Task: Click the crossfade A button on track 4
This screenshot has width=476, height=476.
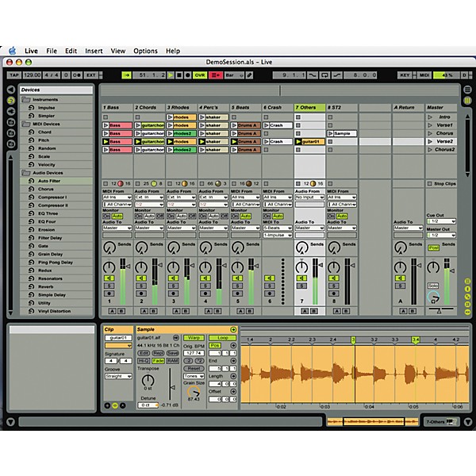Action: [x=208, y=311]
